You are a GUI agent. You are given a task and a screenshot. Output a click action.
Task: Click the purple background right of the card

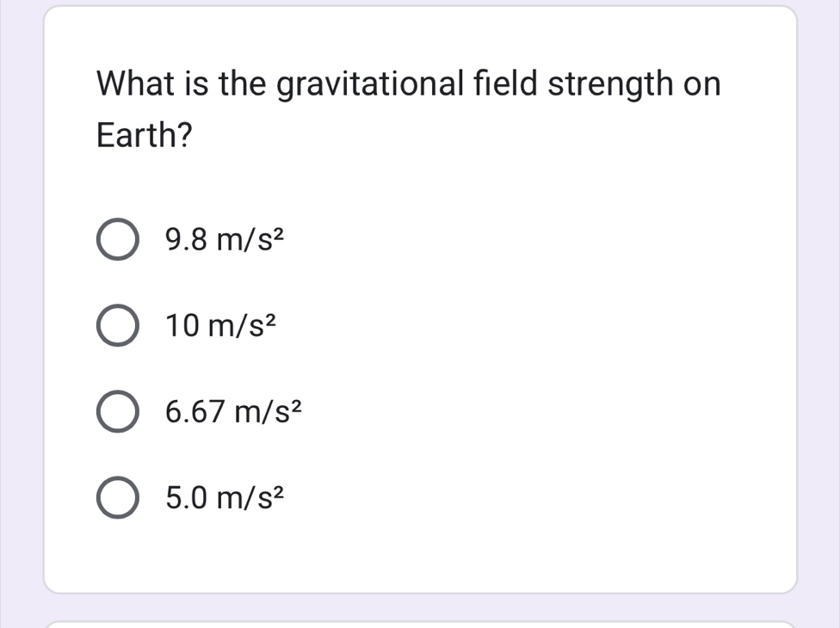tap(819, 301)
